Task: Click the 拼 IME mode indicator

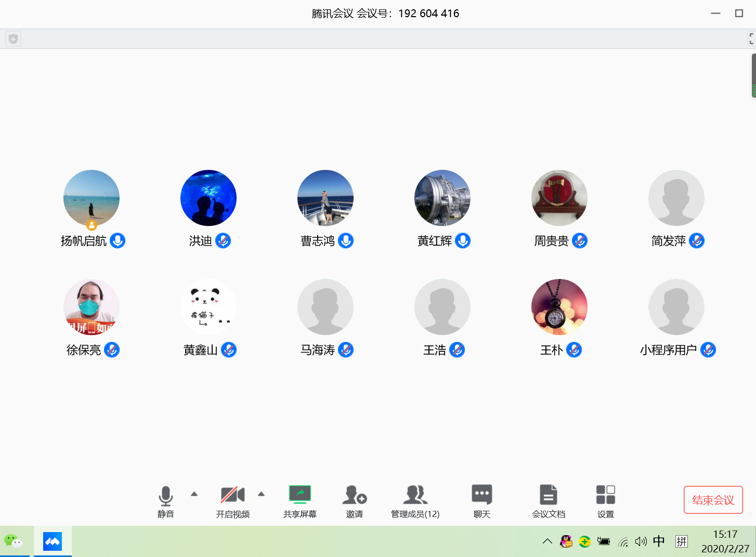Action: (x=682, y=541)
